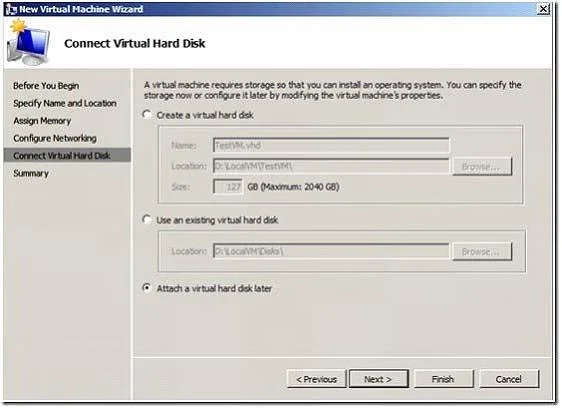Select Connect Virtual Hard Disk step
This screenshot has width=562, height=408.
pyautogui.click(x=67, y=156)
